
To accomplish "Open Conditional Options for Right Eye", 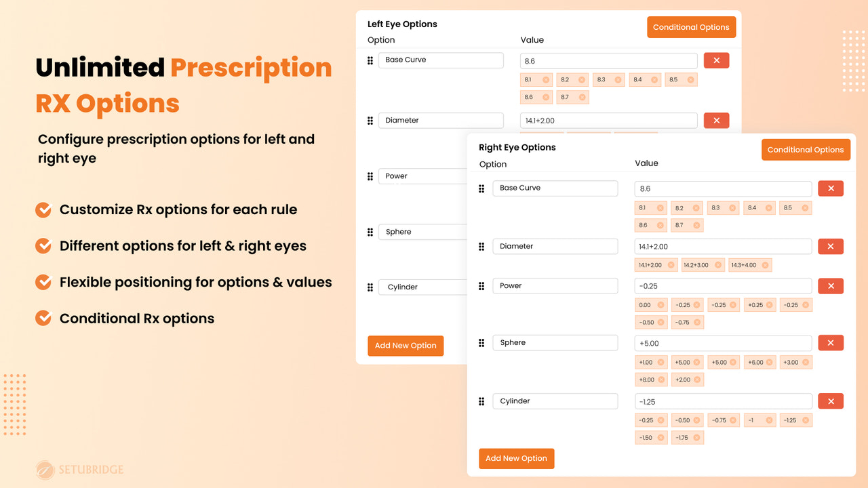I will [806, 149].
